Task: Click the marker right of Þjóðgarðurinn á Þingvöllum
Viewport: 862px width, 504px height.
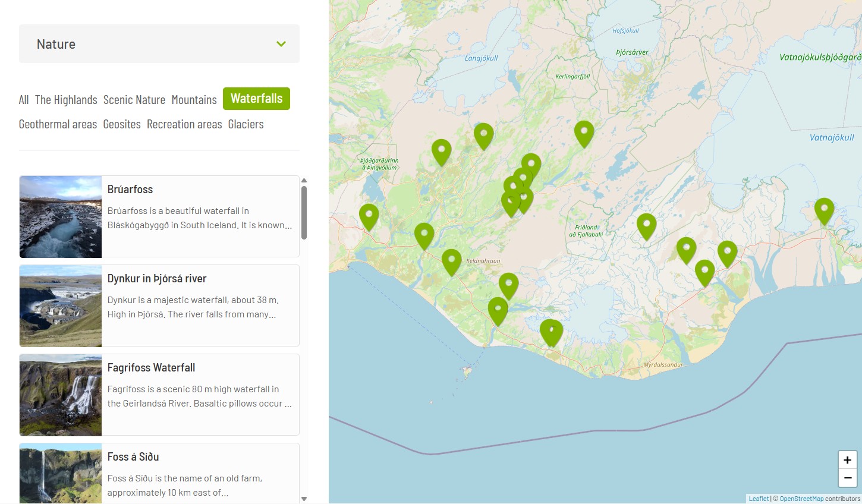Action: (441, 152)
